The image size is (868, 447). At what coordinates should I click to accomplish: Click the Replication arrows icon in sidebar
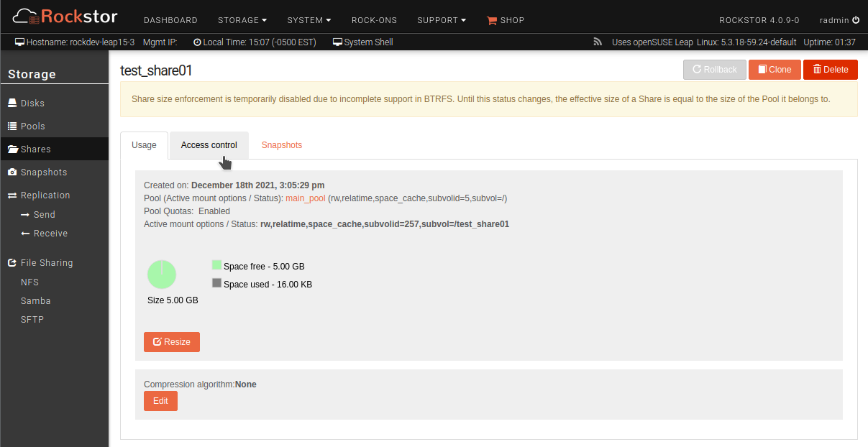(12, 195)
